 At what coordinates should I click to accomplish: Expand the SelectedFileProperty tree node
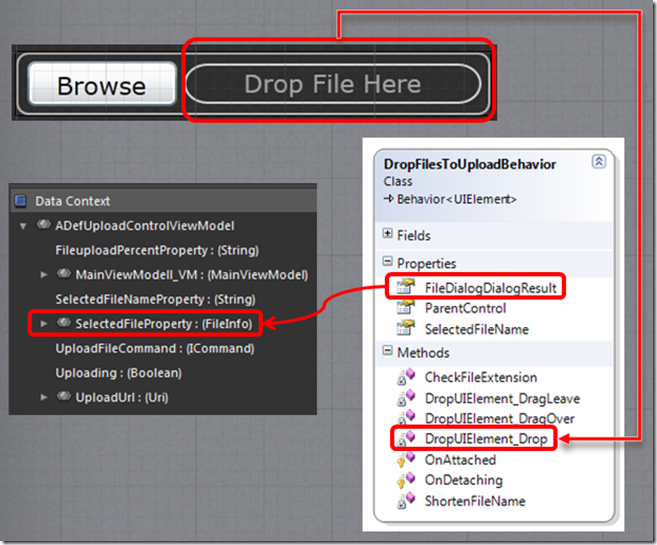point(44,323)
